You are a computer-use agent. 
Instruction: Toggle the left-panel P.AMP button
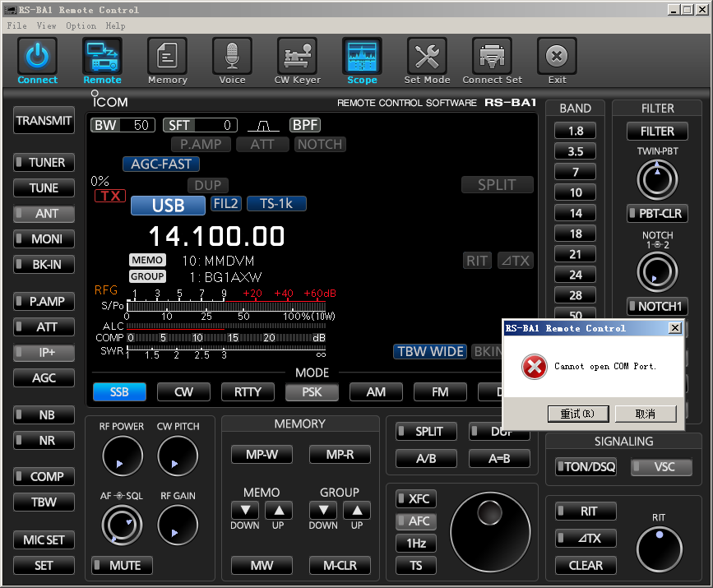click(44, 301)
